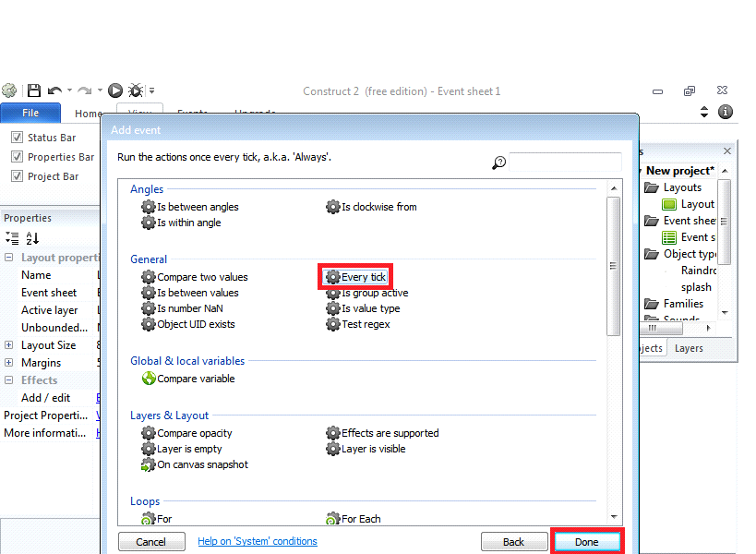The width and height of the screenshot is (756, 554).
Task: Click the project tree horizontal scrollbar
Action: pos(663,329)
